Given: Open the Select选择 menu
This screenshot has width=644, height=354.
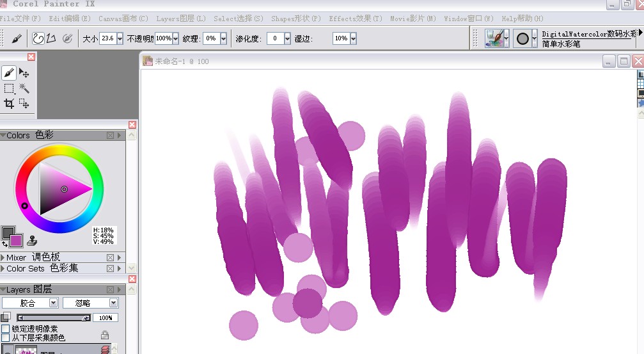Looking at the screenshot, I should tap(238, 19).
